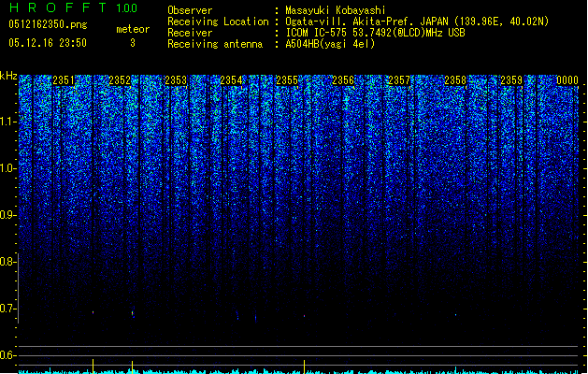This screenshot has height=374, width=588.
Task: Click the Observer field label
Action: coord(190,10)
